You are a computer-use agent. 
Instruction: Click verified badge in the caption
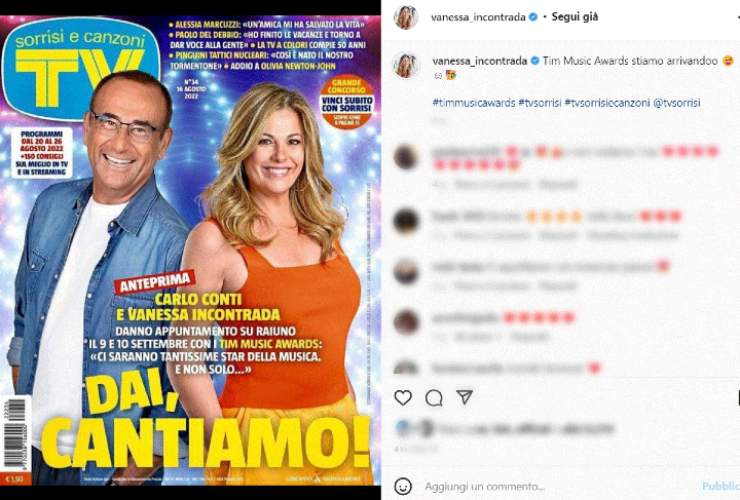coord(535,61)
